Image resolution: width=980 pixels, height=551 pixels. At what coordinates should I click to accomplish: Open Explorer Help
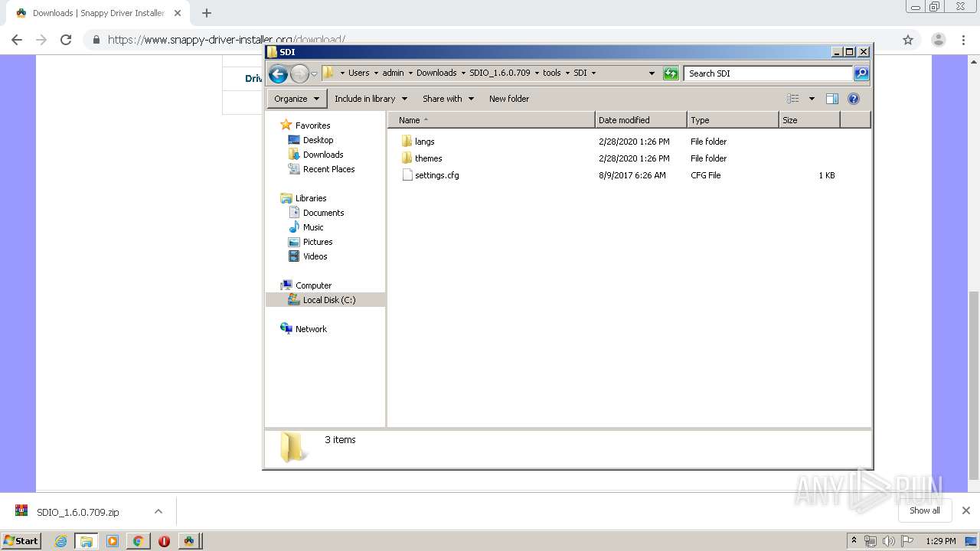pos(854,99)
